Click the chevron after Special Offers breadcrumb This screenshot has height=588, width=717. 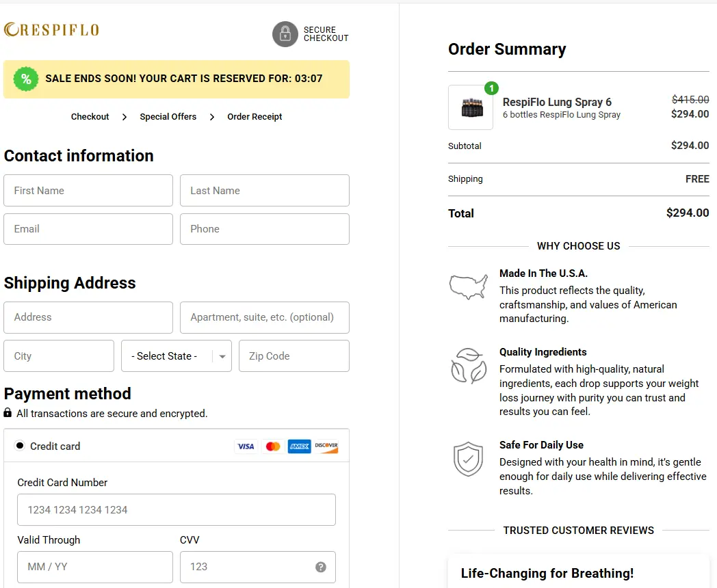pos(211,117)
